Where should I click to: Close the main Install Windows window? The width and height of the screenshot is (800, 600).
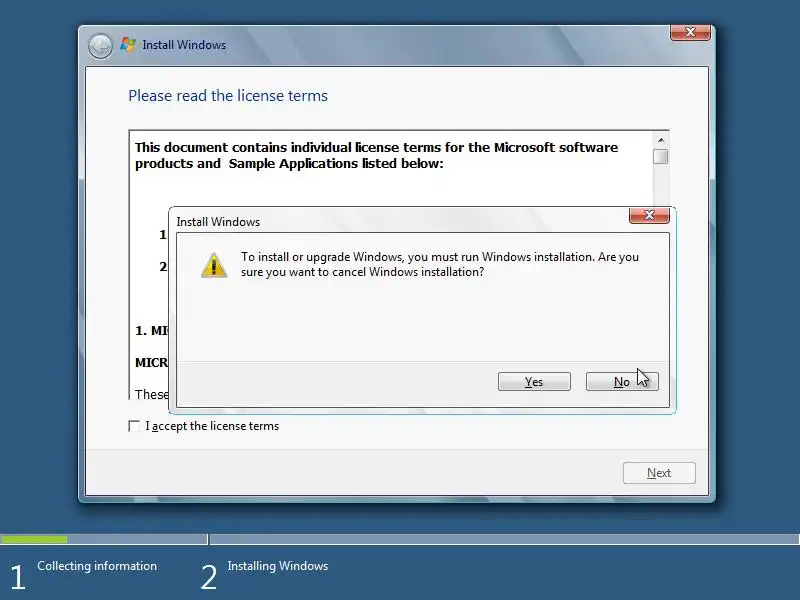click(x=690, y=32)
